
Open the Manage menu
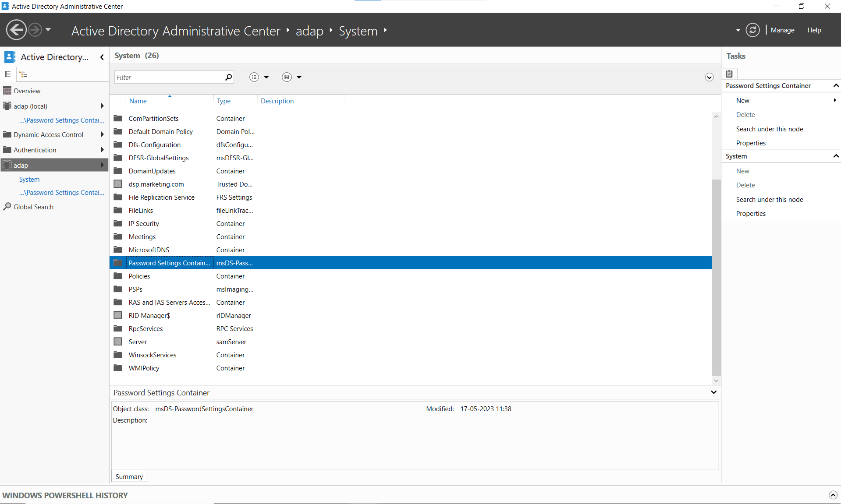pos(782,30)
